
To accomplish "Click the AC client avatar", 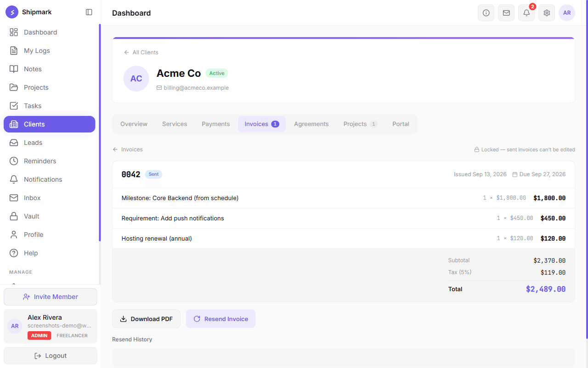I will 136,79.
